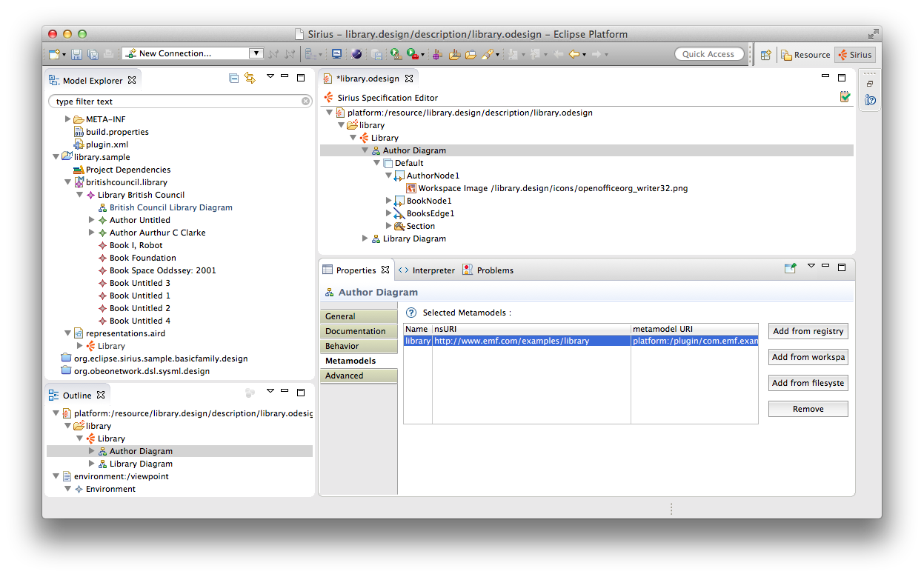Expand Library Diagram in the specification editor
The width and height of the screenshot is (924, 577).
365,239
